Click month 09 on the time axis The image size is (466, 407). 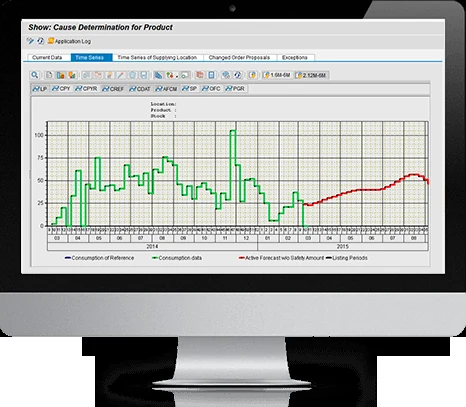(x=183, y=238)
